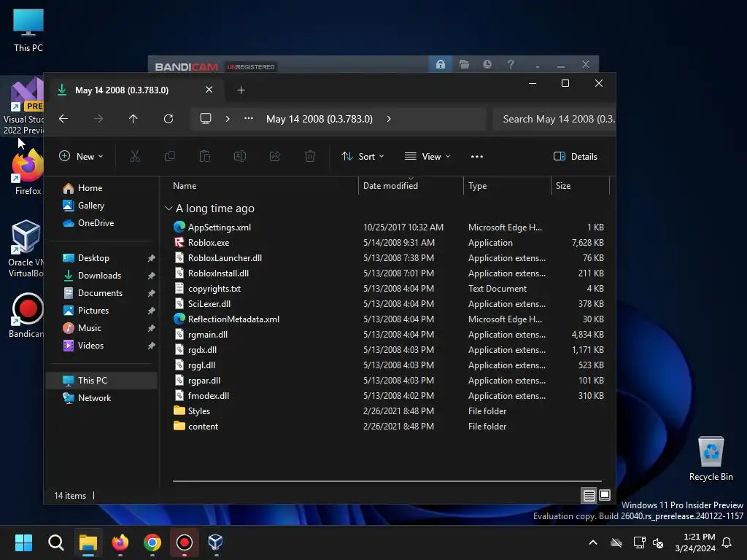
Task: Unpin Downloads from quick access
Action: (x=152, y=276)
